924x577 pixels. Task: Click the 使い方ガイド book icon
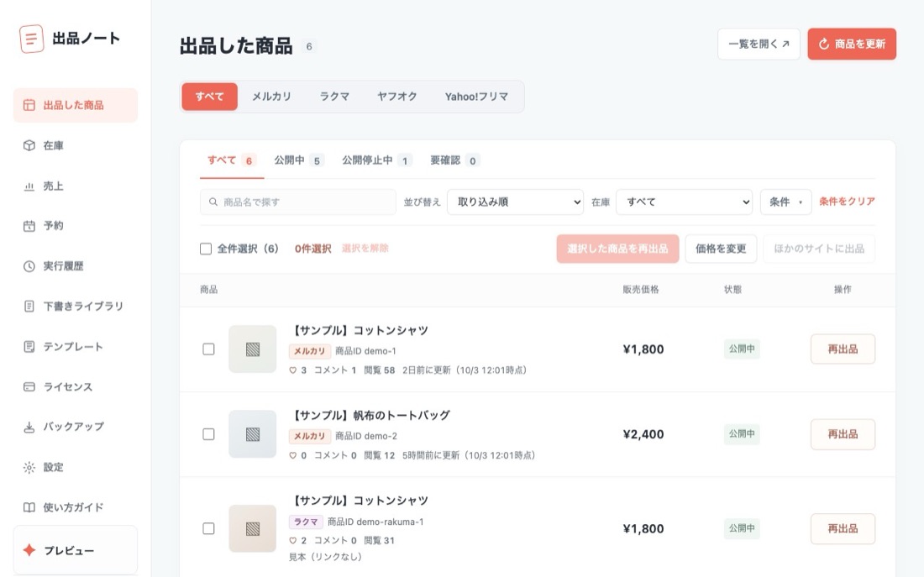click(29, 507)
